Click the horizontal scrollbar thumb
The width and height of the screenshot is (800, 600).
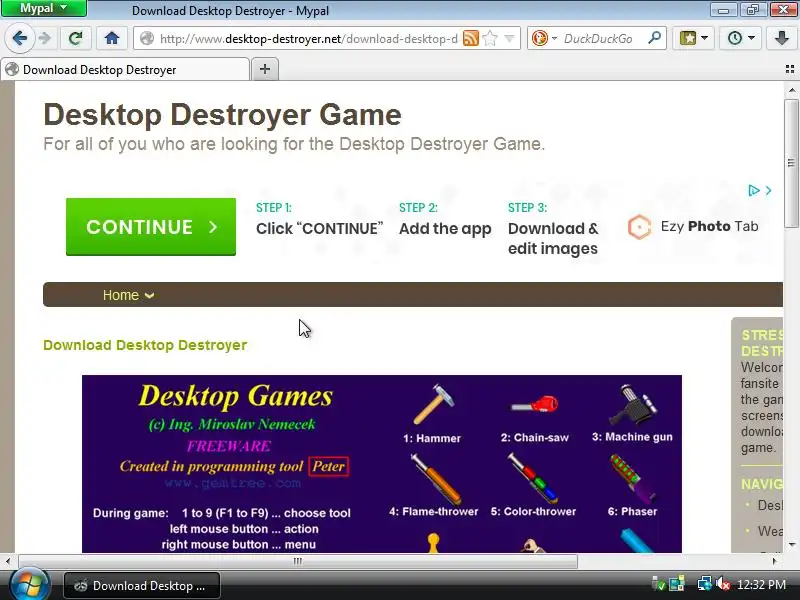pyautogui.click(x=298, y=561)
